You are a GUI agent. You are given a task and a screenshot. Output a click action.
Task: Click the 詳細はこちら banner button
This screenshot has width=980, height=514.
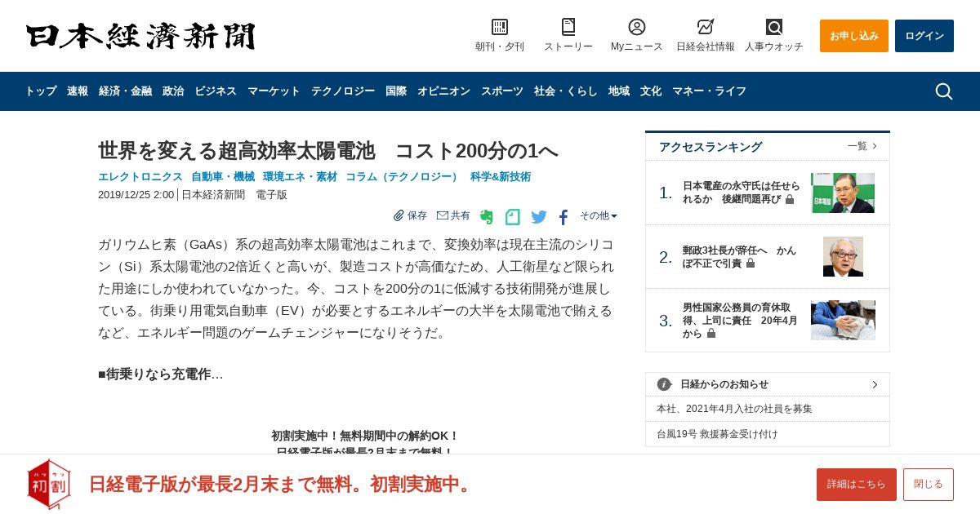[857, 485]
